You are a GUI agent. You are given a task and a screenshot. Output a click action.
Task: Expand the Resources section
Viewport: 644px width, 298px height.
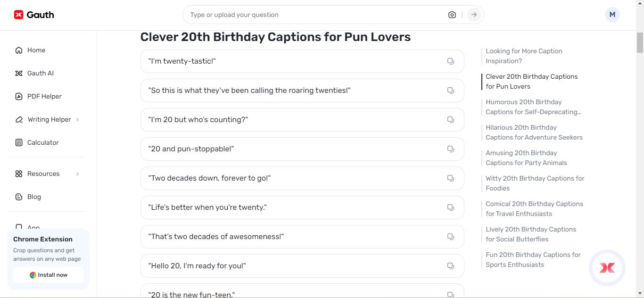pyautogui.click(x=43, y=174)
